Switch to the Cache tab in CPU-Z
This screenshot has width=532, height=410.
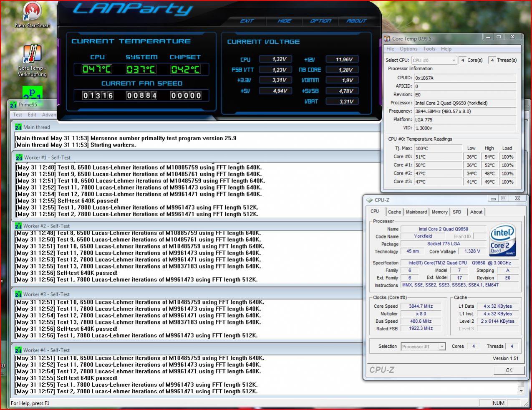[x=394, y=212]
